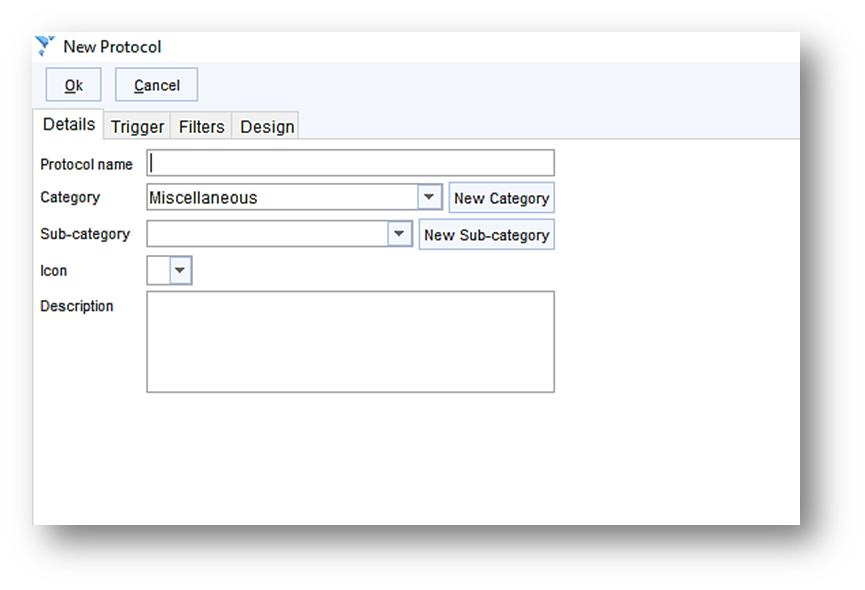Open the Filters tab
Viewport: 865px width, 590px height.
coord(201,127)
